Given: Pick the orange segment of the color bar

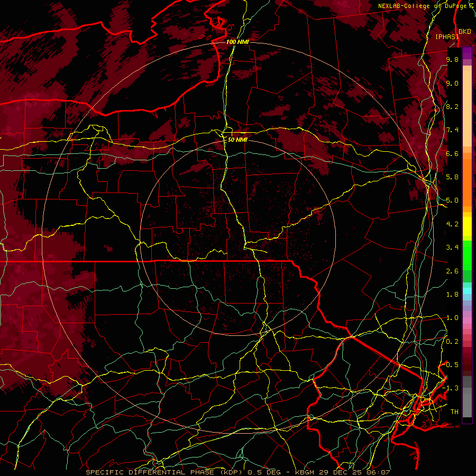Looking at the screenshot, I should 467,182.
